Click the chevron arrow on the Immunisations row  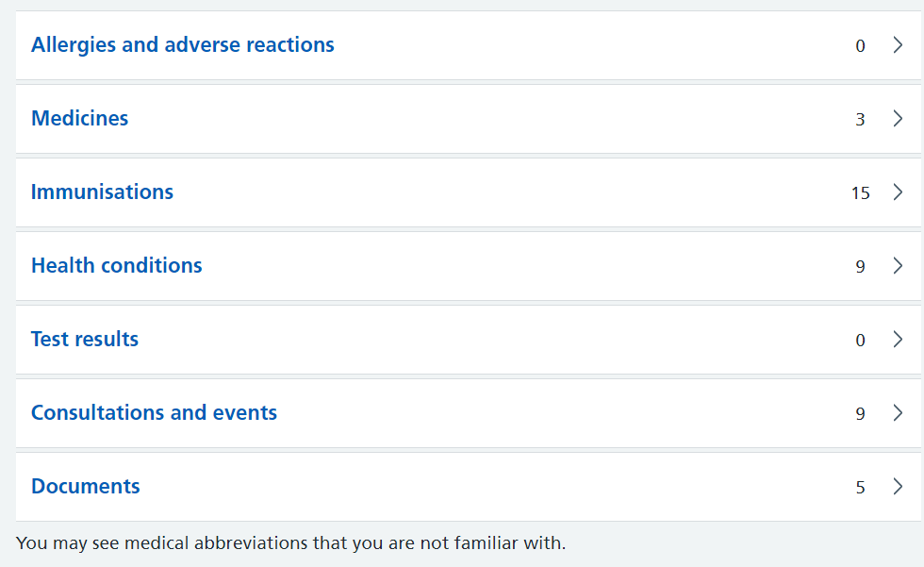898,192
